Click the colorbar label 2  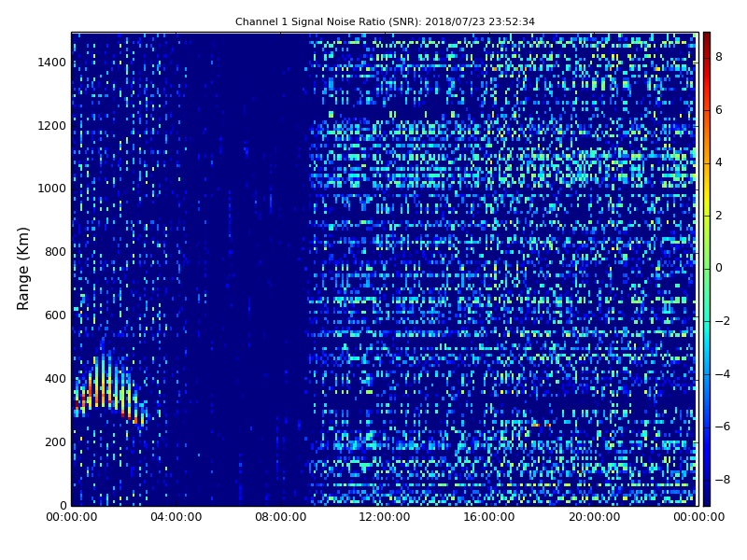point(719,216)
